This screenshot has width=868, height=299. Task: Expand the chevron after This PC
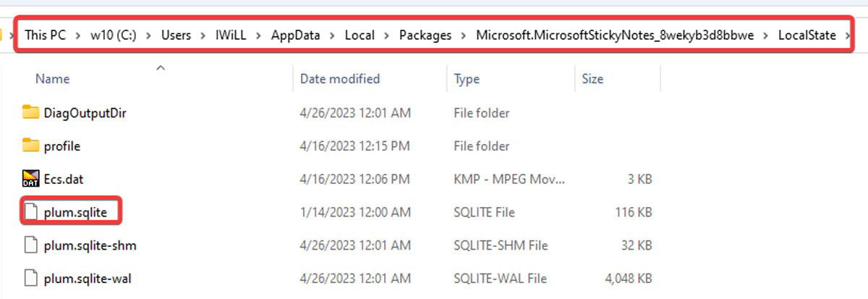[x=78, y=35]
